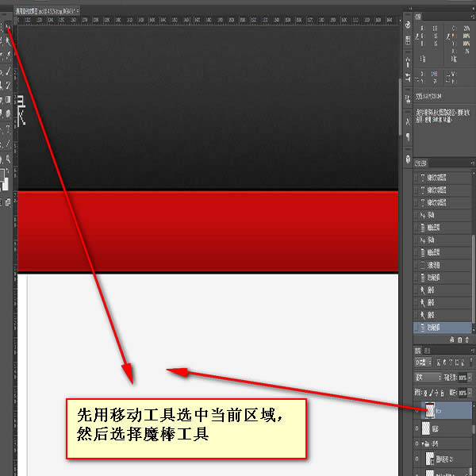Select the Move tool in the toolbox
Viewport: 476px width, 476px height.
coord(8,28)
